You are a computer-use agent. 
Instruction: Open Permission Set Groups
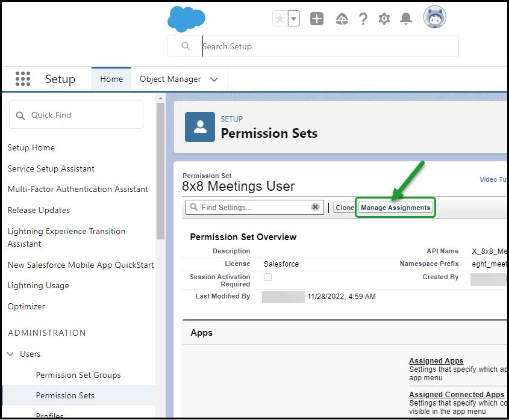(78, 375)
